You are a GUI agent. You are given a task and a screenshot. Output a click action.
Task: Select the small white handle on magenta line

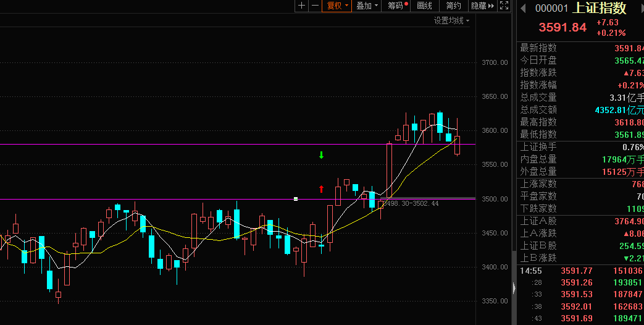(x=296, y=199)
